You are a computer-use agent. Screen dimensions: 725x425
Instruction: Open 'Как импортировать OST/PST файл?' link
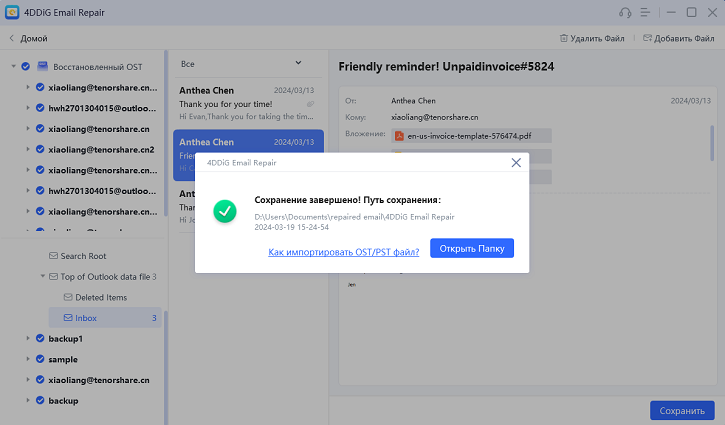344,252
